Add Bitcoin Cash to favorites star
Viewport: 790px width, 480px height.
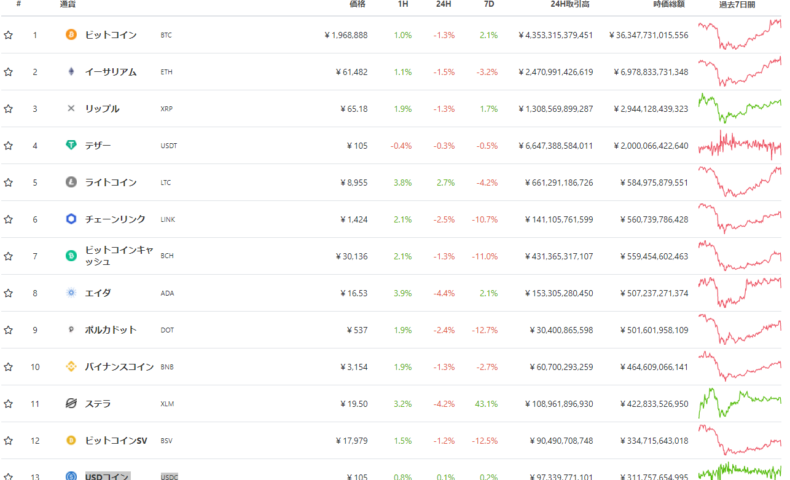(x=8, y=256)
